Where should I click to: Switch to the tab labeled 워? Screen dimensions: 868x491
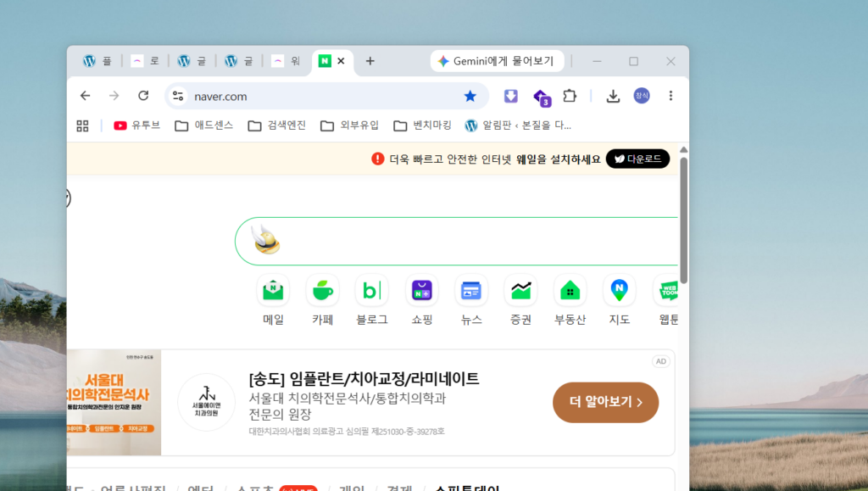tap(287, 61)
